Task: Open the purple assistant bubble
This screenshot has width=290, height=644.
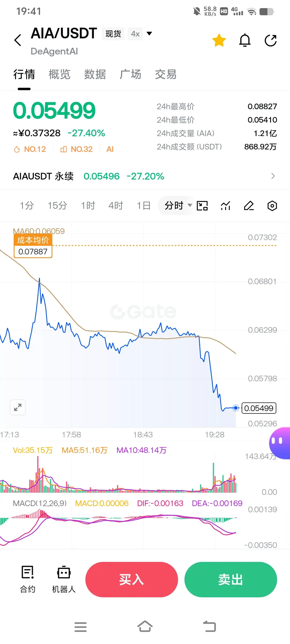Action: pos(280,443)
